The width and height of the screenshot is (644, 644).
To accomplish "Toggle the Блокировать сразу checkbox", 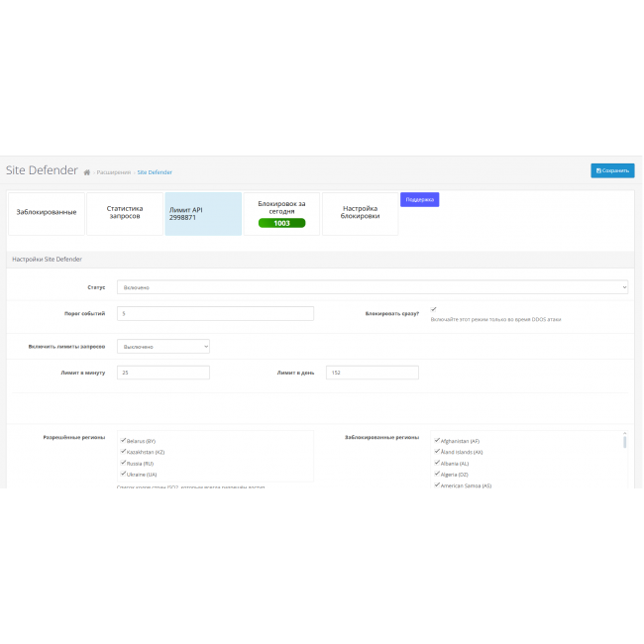I will point(434,309).
